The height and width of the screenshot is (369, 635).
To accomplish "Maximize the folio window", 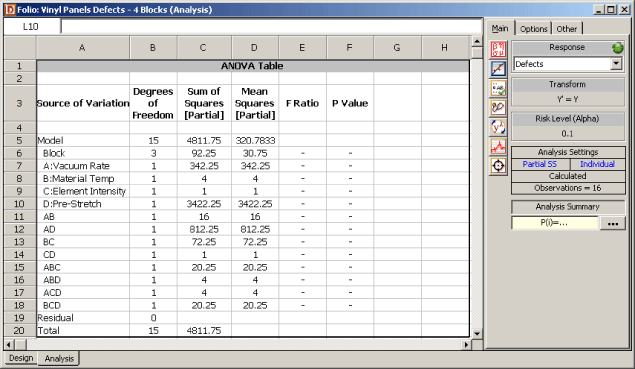I will click(612, 10).
